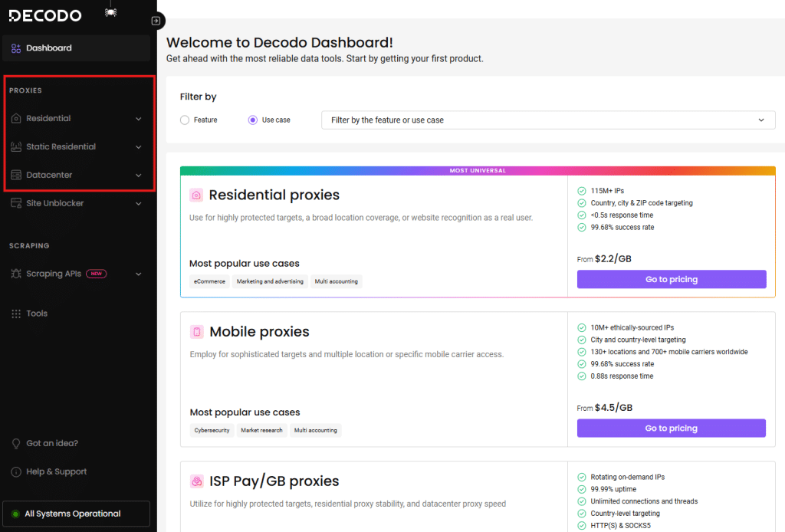Screen dimensions: 785x532
Task: Open the Dashboard menu item
Action: [x=76, y=48]
